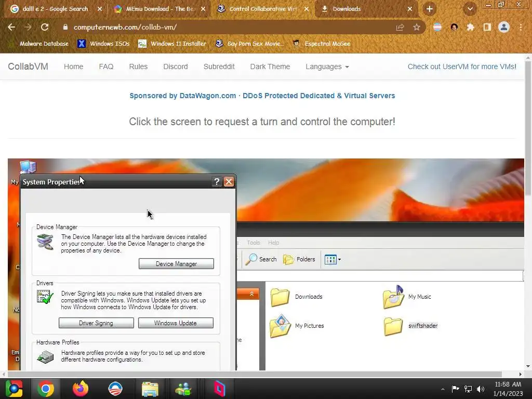532x399 pixels.
Task: Close the System Properties dialog
Action: pyautogui.click(x=229, y=182)
